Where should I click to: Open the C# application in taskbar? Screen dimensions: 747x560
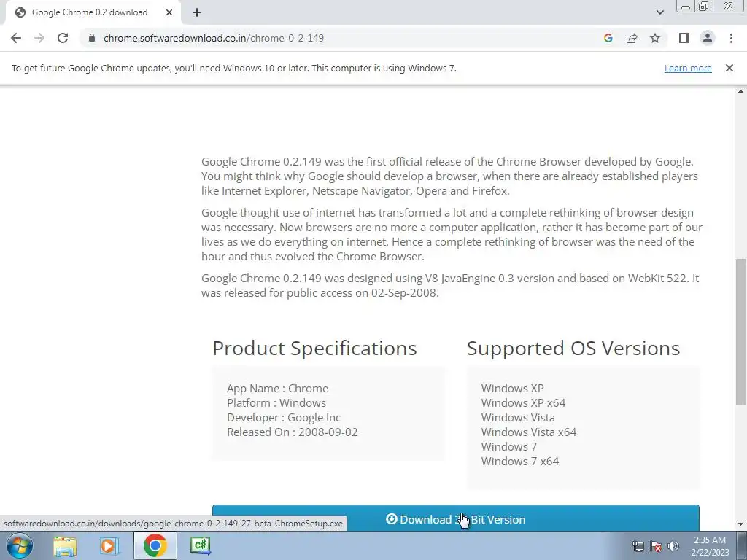pos(200,545)
